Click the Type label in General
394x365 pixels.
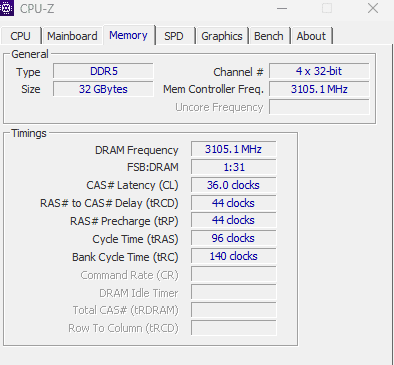click(x=28, y=72)
